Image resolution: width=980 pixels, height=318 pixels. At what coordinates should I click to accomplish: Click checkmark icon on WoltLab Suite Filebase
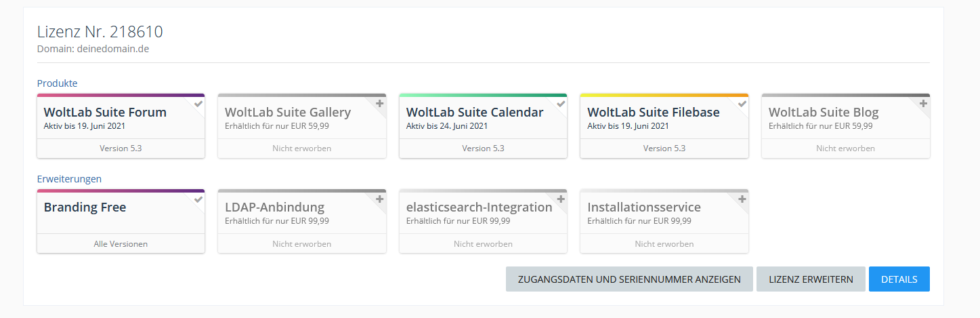coord(742,104)
